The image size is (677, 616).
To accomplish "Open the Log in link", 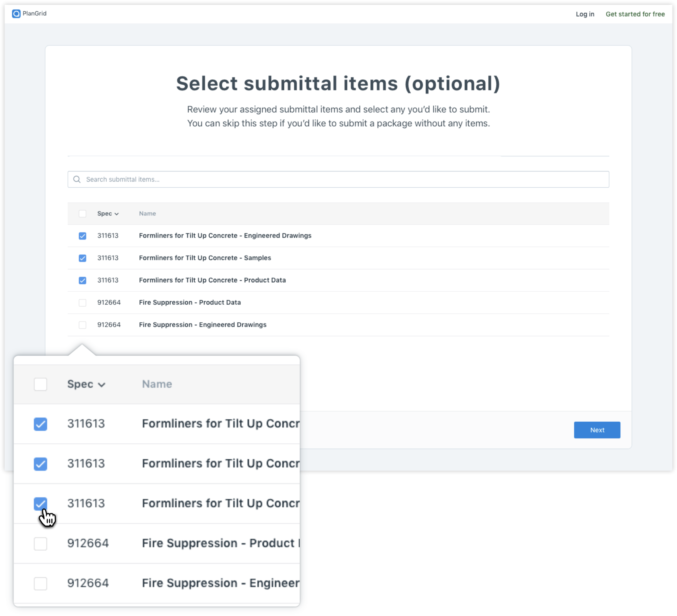I will (x=585, y=14).
